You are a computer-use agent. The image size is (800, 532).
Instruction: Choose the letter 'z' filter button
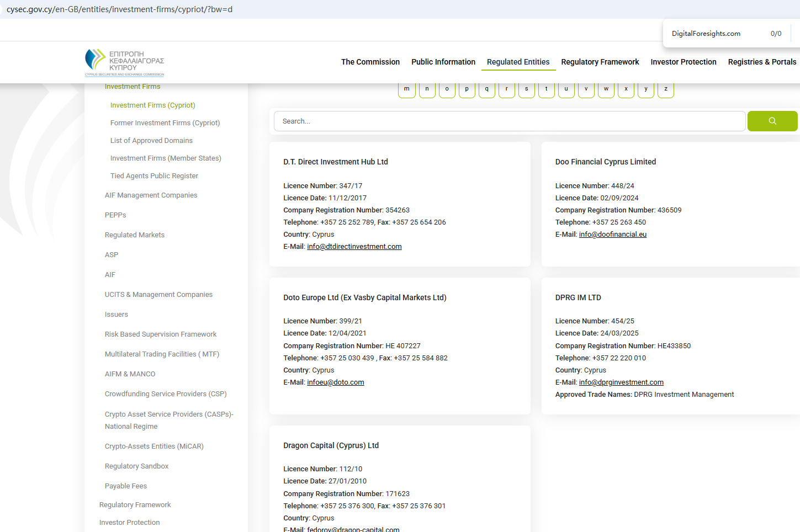point(665,89)
